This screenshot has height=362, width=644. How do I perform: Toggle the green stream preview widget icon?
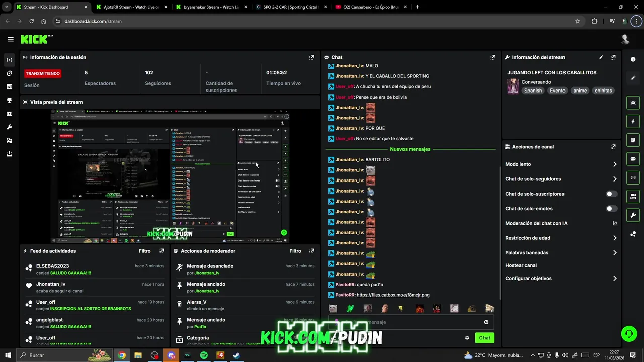pos(633,103)
